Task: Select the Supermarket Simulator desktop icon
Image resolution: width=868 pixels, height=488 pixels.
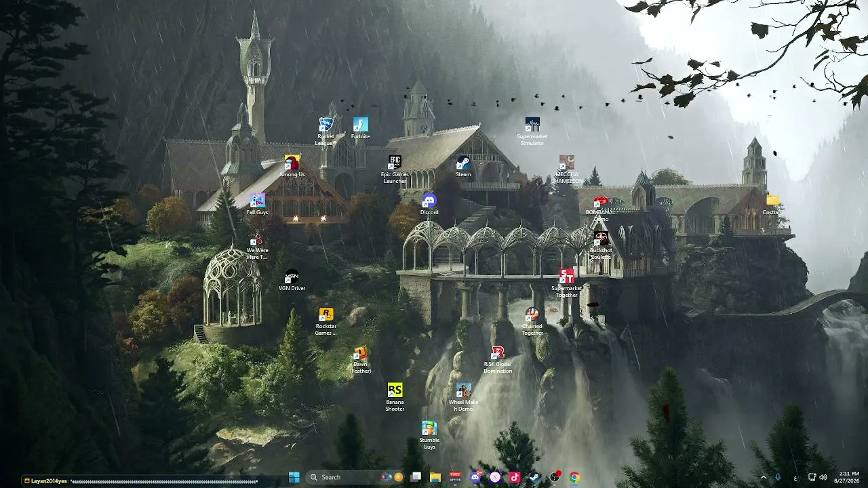Action: click(x=532, y=131)
